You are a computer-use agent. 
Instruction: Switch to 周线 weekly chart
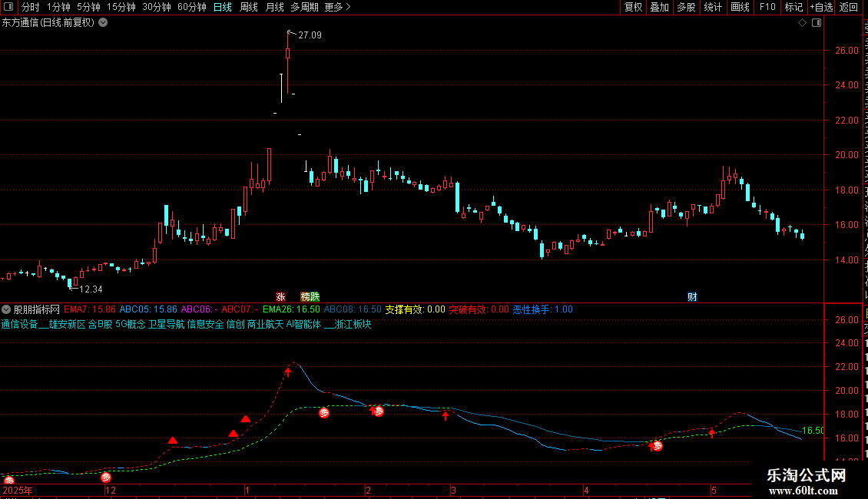click(249, 7)
